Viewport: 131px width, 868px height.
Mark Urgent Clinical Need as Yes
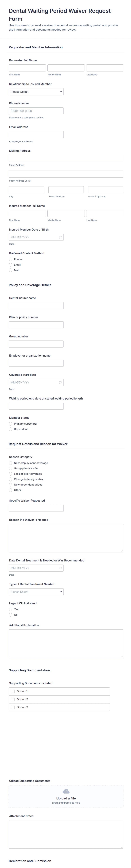11,609
